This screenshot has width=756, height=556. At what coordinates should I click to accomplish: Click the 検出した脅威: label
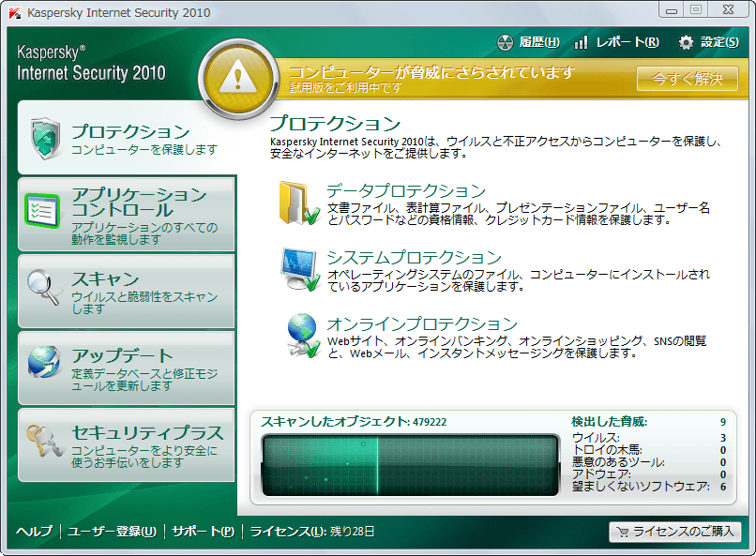(x=610, y=422)
